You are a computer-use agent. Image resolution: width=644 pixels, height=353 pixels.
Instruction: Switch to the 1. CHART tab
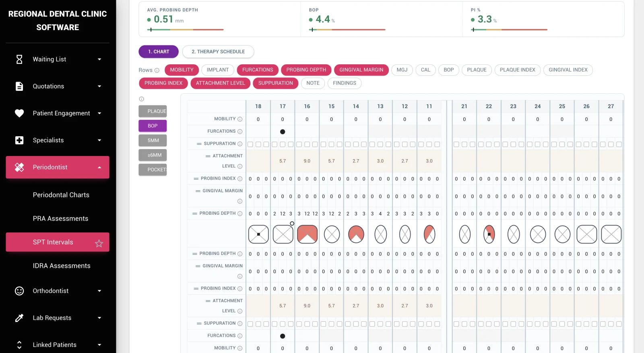click(x=159, y=51)
